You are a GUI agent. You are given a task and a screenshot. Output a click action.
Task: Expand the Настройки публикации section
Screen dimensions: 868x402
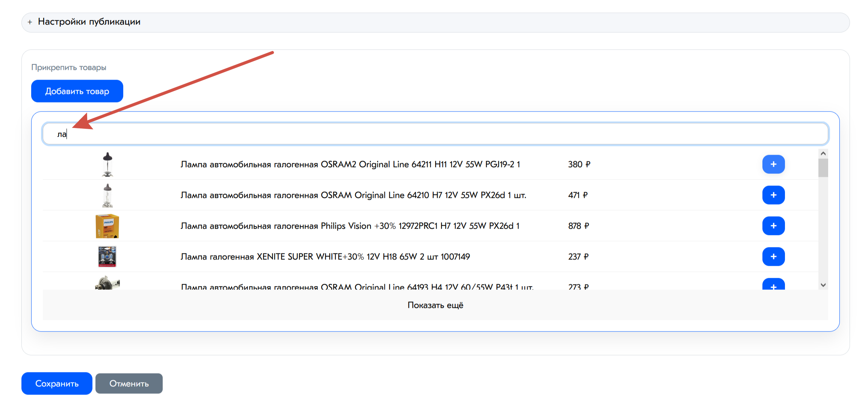(x=435, y=22)
